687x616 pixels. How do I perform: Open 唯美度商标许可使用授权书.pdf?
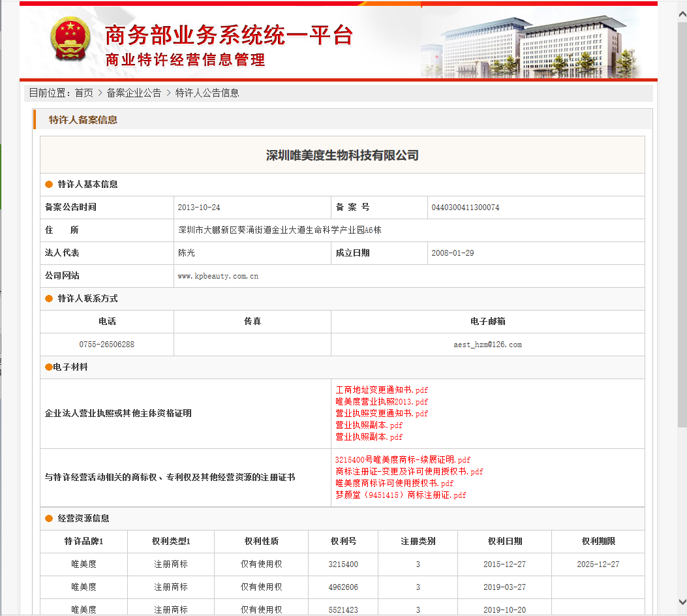(x=394, y=484)
